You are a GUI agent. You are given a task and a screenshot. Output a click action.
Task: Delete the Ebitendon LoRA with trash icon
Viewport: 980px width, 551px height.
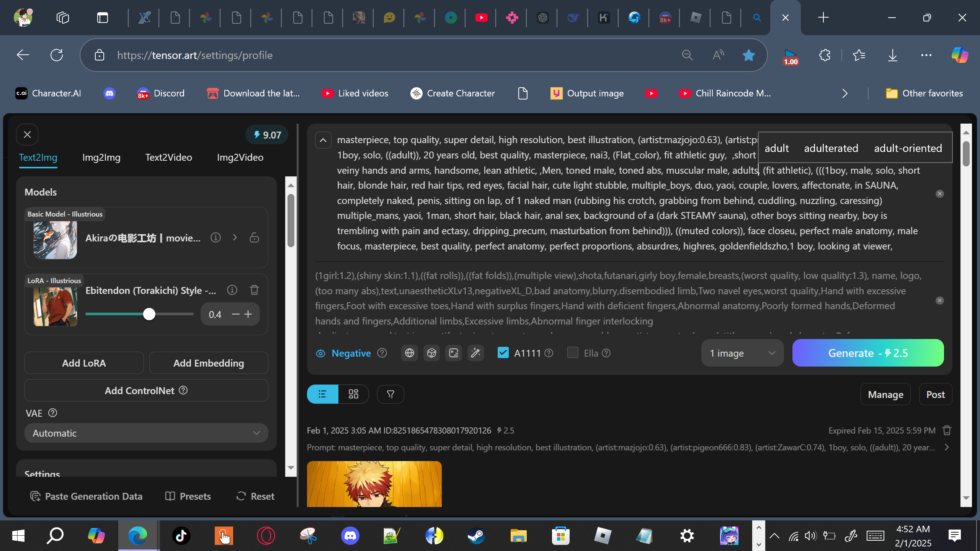pyautogui.click(x=254, y=290)
